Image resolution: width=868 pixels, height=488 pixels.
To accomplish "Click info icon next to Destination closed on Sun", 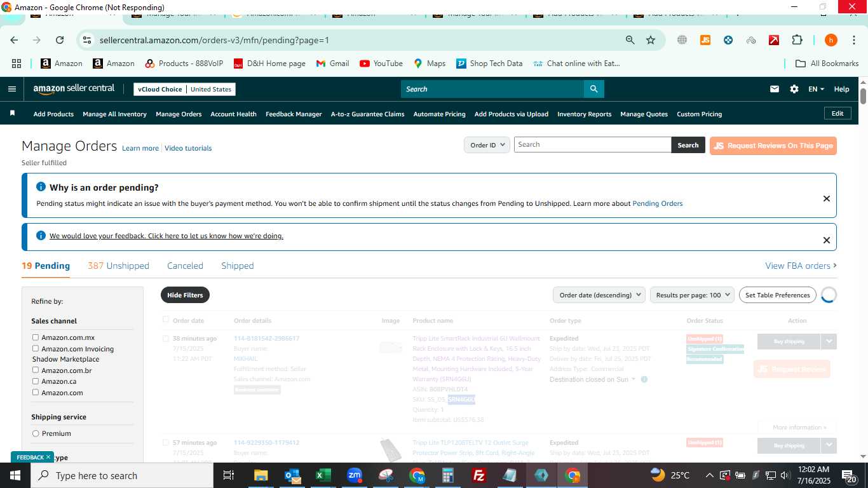I will point(644,379).
